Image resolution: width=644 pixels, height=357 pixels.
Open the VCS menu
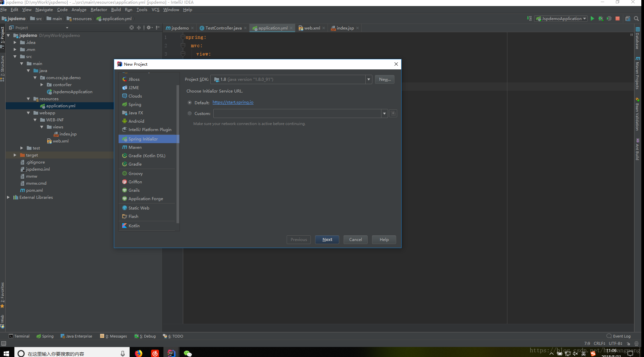(x=155, y=10)
